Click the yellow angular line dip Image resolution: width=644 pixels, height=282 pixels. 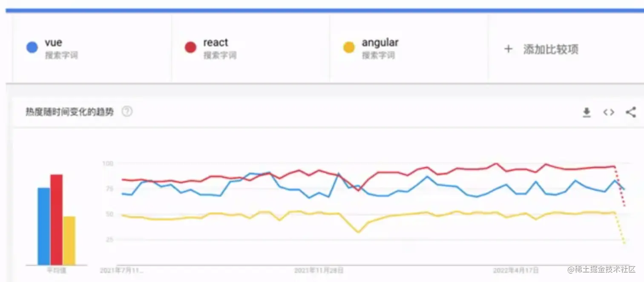[358, 232]
